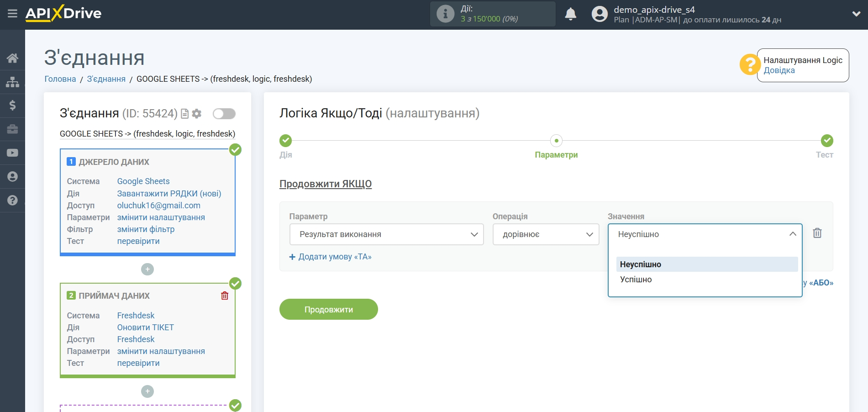
Task: Click the ПРИЙМАЧ ДАНИХ header
Action: [x=114, y=296]
